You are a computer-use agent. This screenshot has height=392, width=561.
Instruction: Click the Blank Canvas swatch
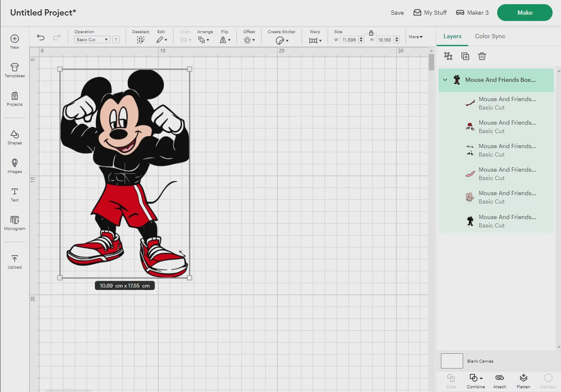[x=452, y=361]
